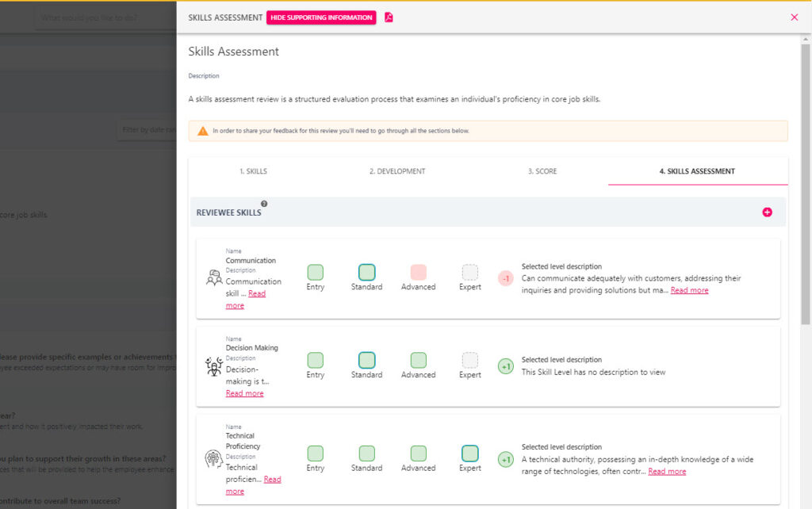Select Entry level for Decision Making

point(315,361)
